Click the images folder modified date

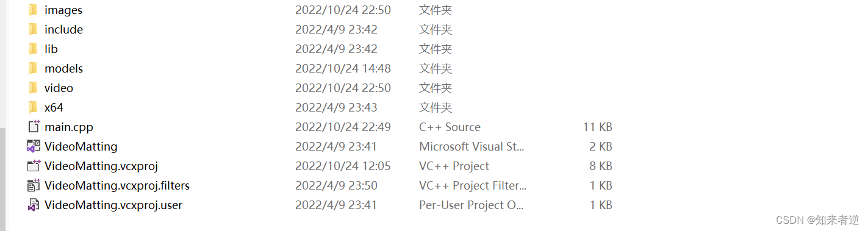(343, 10)
